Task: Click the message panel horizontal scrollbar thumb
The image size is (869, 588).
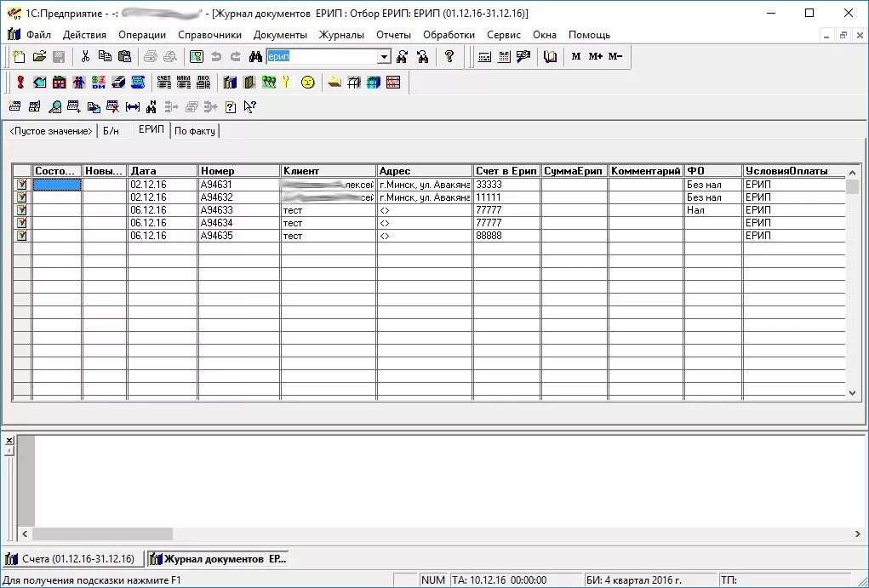Action: click(x=102, y=534)
